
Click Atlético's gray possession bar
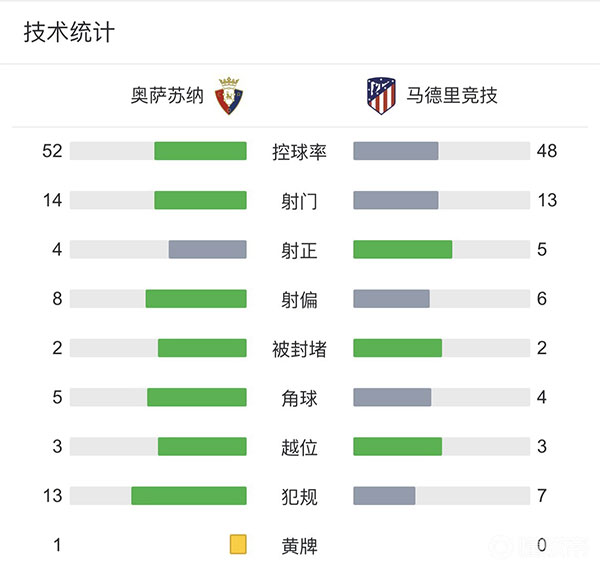[396, 151]
